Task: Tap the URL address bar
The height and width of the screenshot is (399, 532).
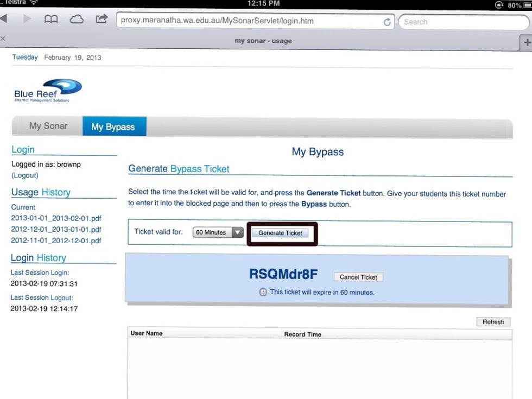Action: click(x=250, y=21)
